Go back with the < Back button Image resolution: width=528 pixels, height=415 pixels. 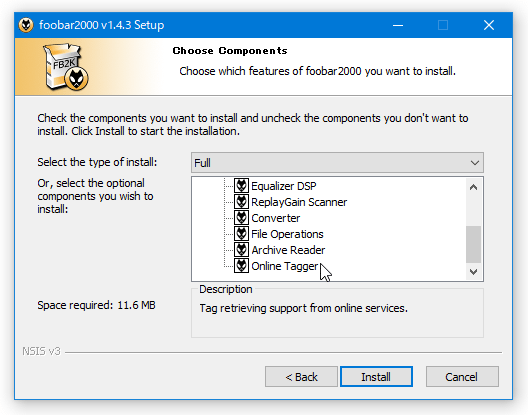click(301, 377)
